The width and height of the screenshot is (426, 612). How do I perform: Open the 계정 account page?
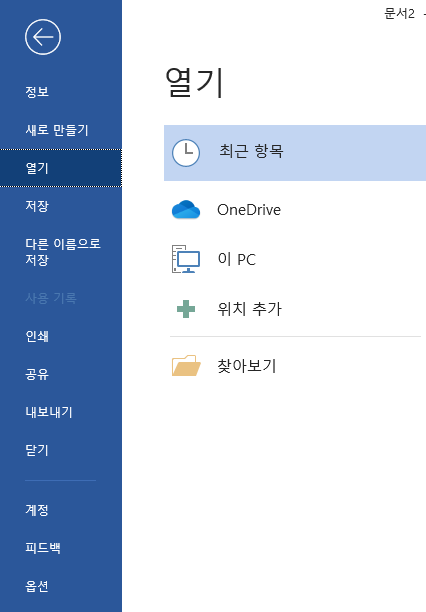pos(61,510)
